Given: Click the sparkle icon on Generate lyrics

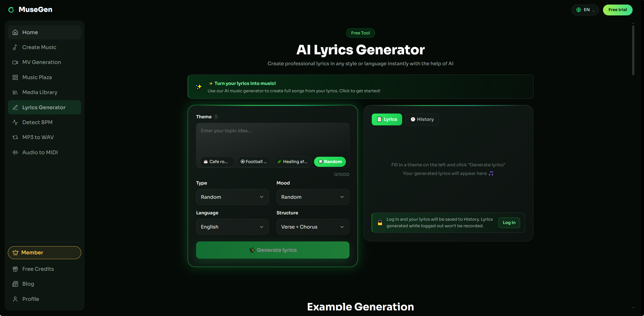Looking at the screenshot, I should (x=252, y=250).
